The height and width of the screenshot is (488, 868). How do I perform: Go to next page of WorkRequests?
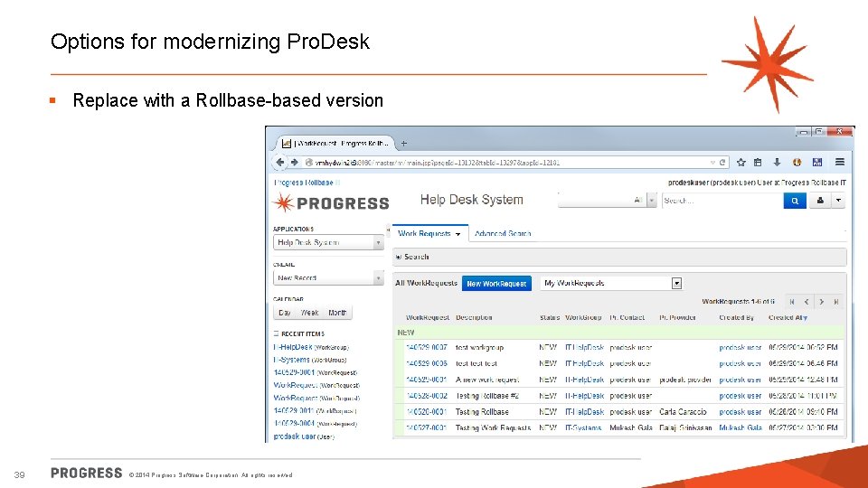822,302
